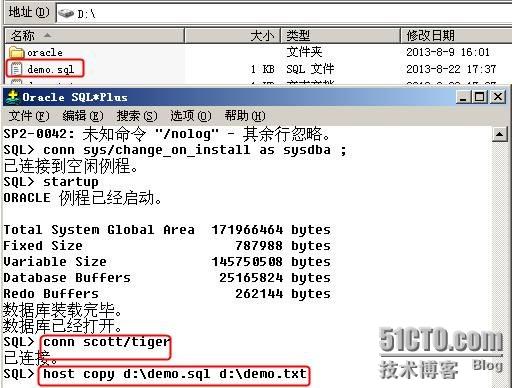Screen dimensions: 512x388
Task: Sort by 大小 column header
Action: click(232, 35)
